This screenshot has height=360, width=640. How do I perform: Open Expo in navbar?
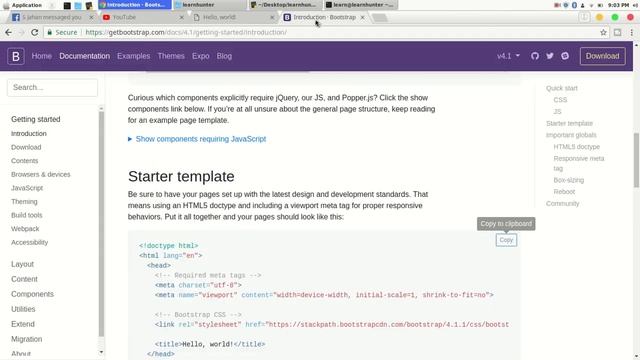coord(200,56)
